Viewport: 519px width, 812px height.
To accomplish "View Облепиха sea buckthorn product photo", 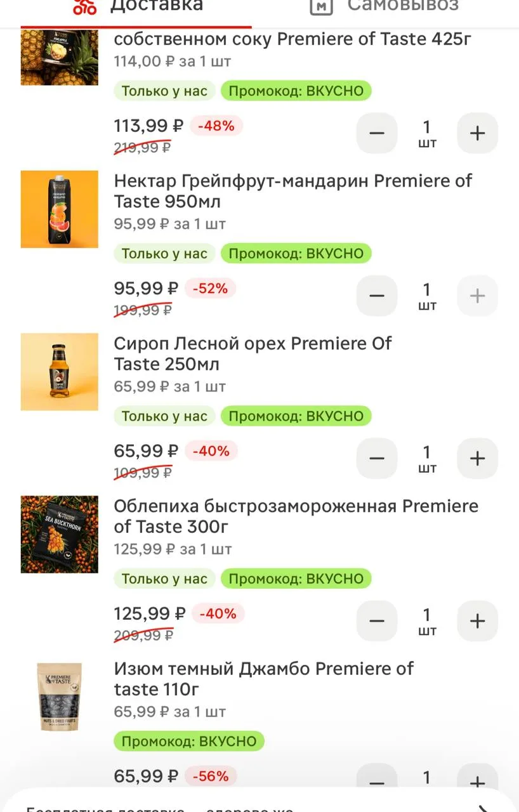I will click(60, 534).
